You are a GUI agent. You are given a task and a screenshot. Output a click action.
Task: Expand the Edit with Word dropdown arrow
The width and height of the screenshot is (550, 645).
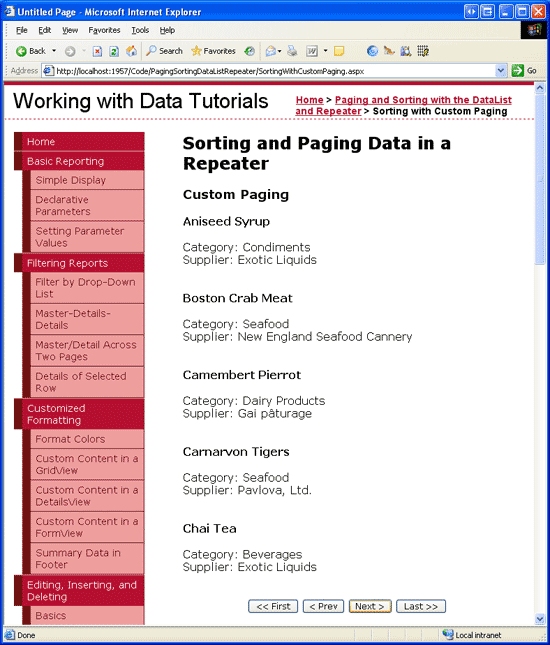pos(325,51)
